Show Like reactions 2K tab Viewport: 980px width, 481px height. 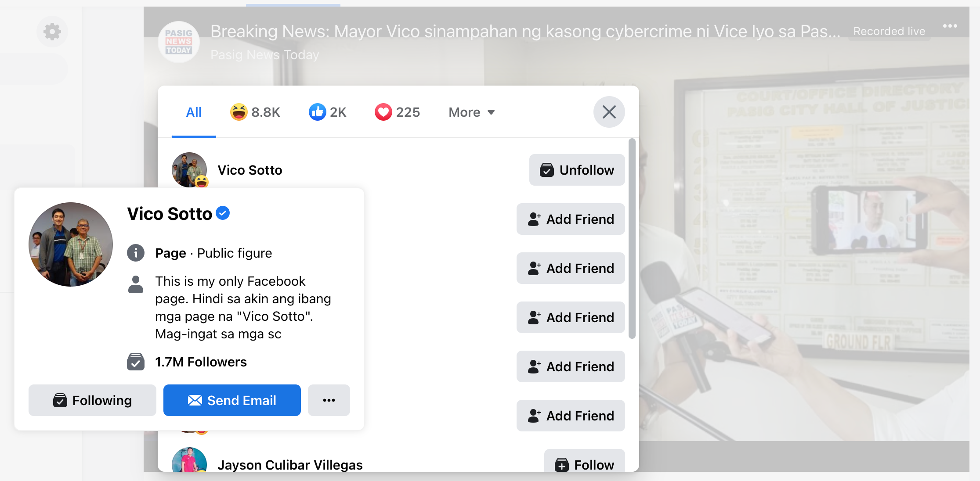point(328,112)
